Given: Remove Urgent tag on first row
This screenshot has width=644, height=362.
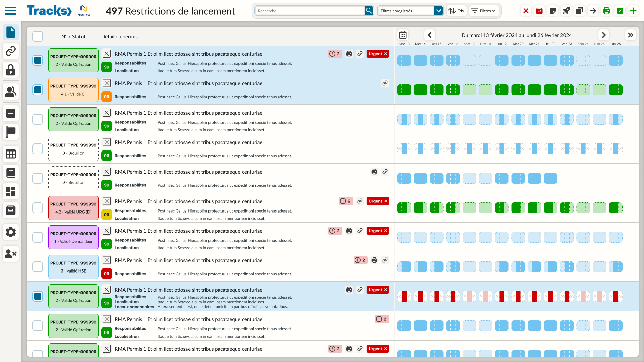Looking at the screenshot, I should point(386,54).
